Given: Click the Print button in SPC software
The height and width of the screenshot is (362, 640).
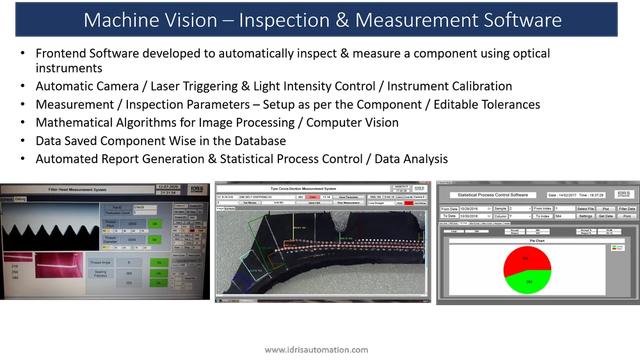Looking at the screenshot, I should click(x=627, y=216).
